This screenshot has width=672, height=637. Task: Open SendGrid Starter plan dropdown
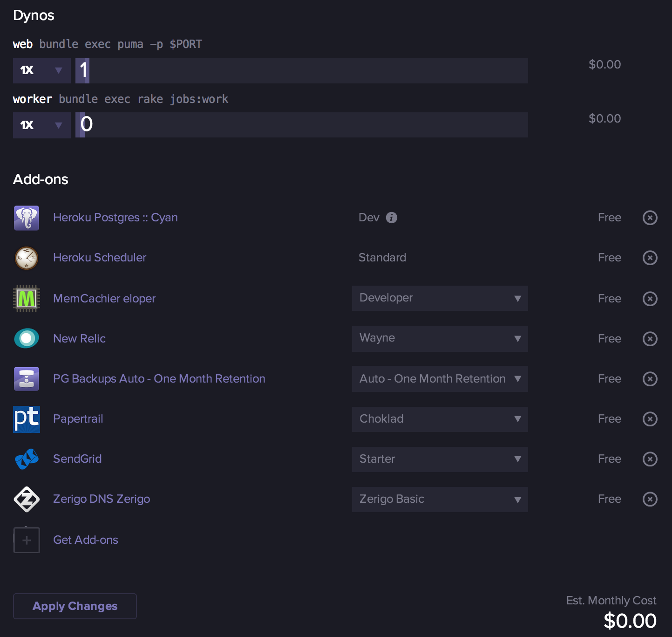[x=440, y=459]
